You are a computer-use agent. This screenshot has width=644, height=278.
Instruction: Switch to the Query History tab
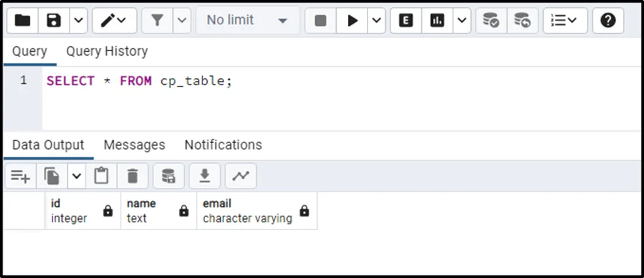(x=107, y=51)
